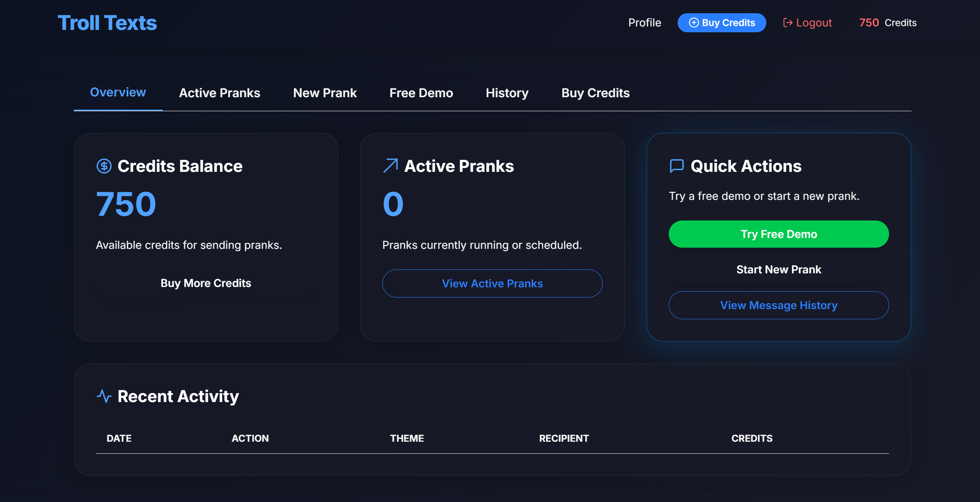Select the Free Demo tab
The image size is (980, 502).
tap(421, 93)
